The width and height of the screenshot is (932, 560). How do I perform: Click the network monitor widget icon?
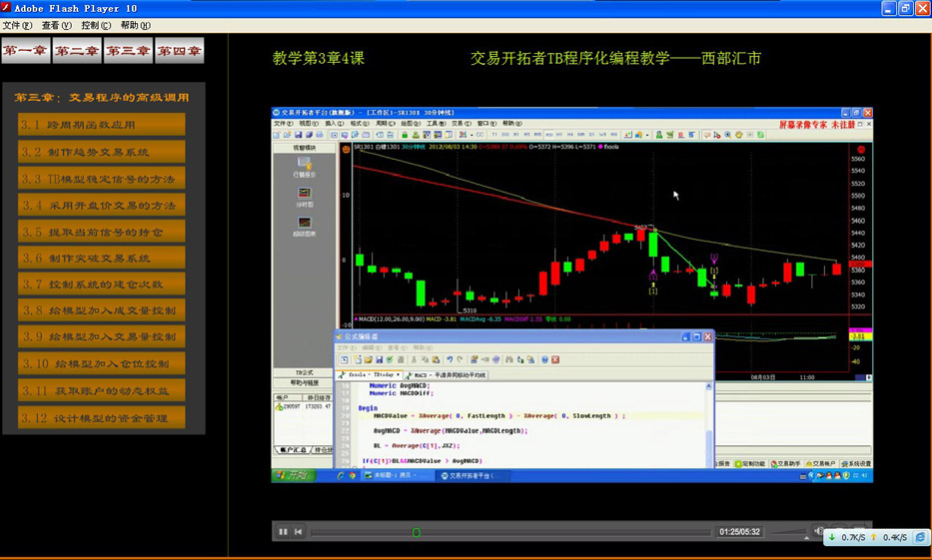(x=920, y=538)
